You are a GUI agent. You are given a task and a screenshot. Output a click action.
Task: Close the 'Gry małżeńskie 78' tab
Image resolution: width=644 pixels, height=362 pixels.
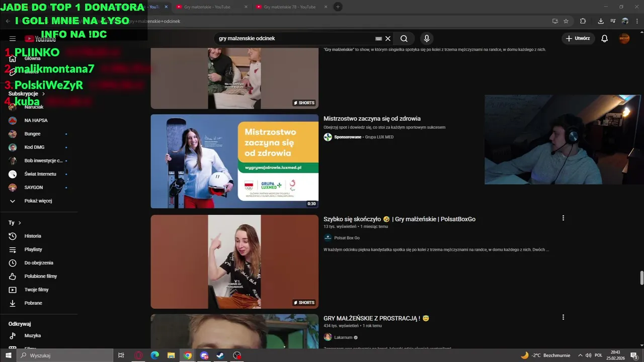pyautogui.click(x=325, y=7)
